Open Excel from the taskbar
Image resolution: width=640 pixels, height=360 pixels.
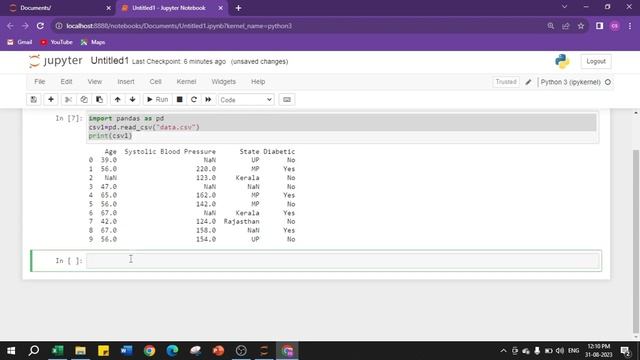click(58, 351)
